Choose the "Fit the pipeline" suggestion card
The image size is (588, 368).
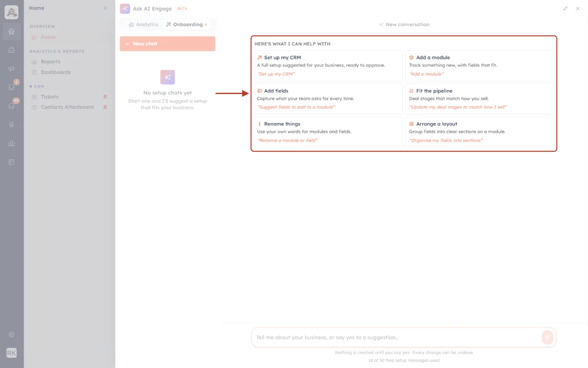[480, 99]
